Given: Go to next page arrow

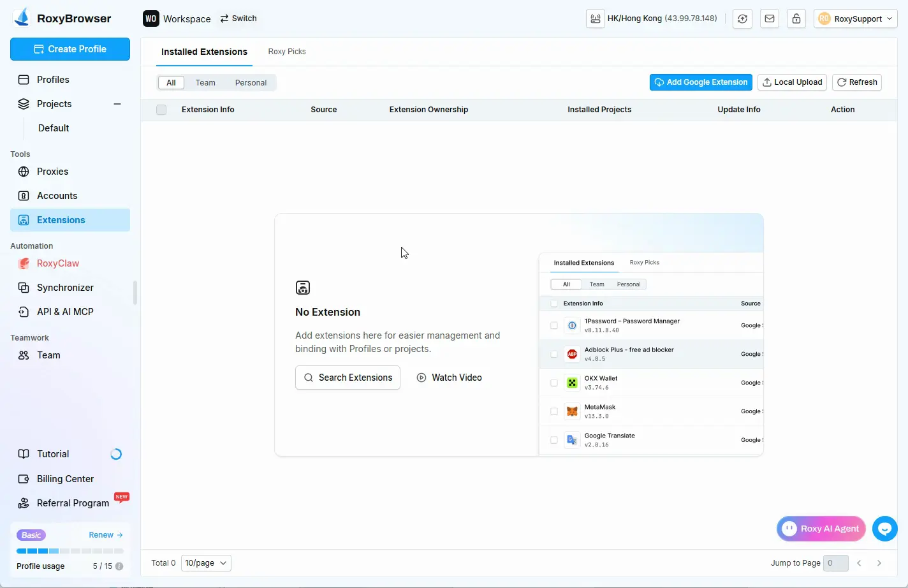Looking at the screenshot, I should [x=879, y=563].
